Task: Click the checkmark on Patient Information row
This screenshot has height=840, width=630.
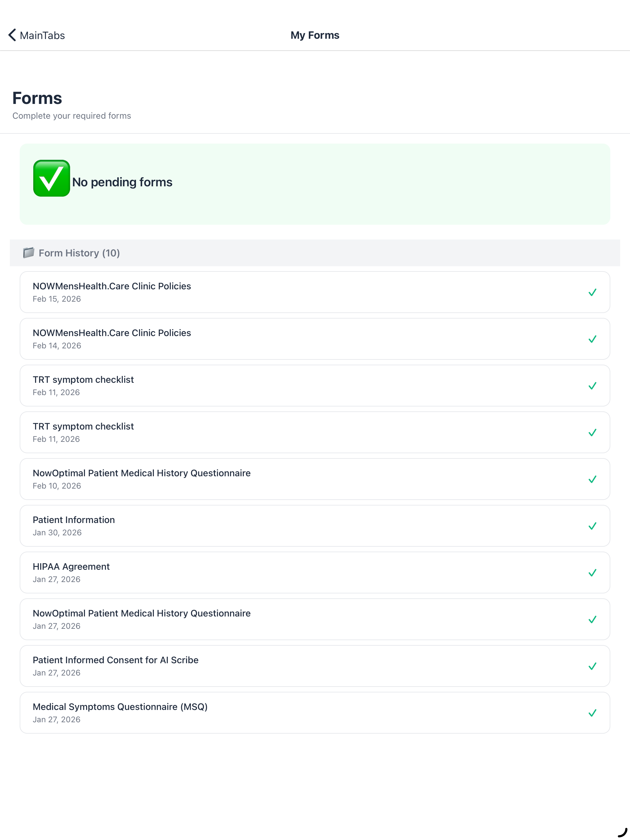Action: point(592,525)
